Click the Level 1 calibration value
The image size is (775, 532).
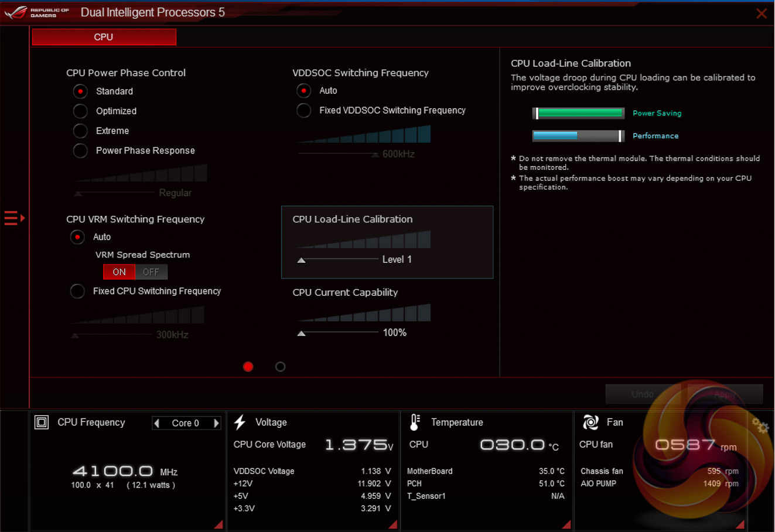pyautogui.click(x=397, y=259)
